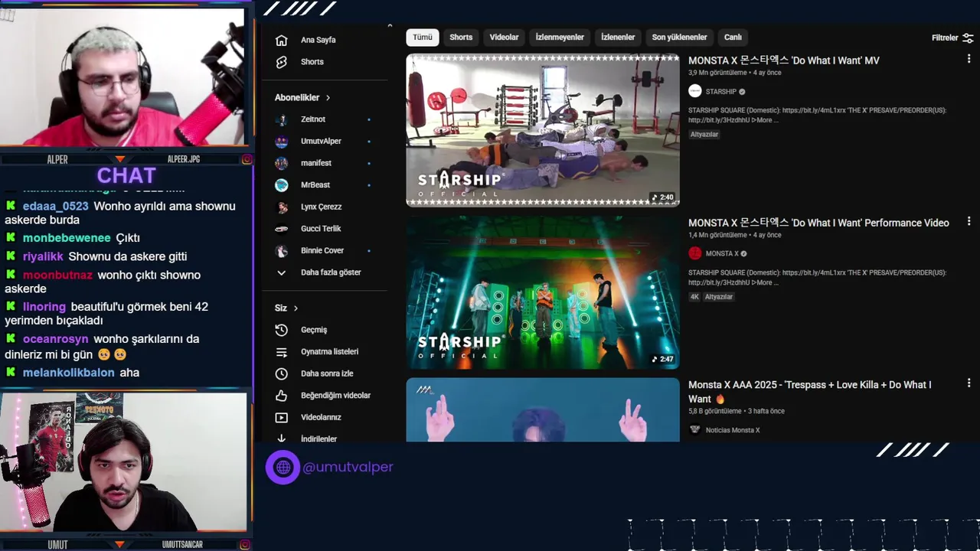Screen dimensions: 980x551
Task: Open the Filtreler button
Action: 952,37
